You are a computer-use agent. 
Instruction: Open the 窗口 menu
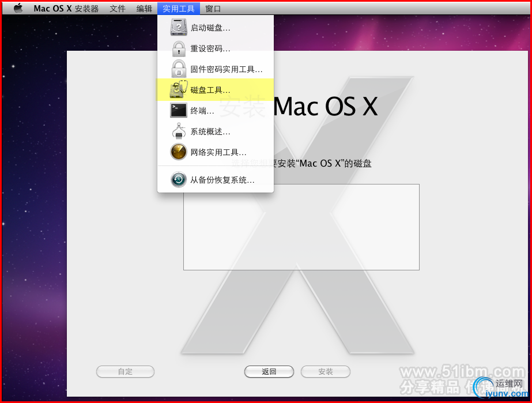click(213, 9)
